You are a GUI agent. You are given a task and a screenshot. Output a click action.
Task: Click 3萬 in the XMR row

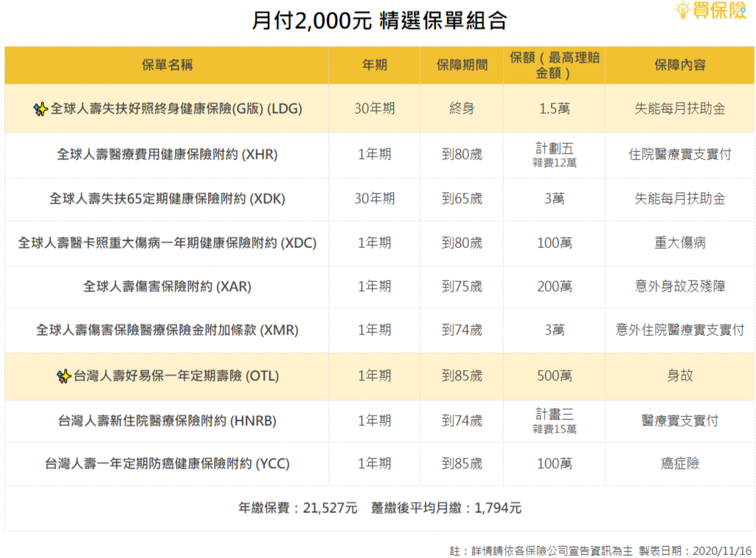(555, 330)
